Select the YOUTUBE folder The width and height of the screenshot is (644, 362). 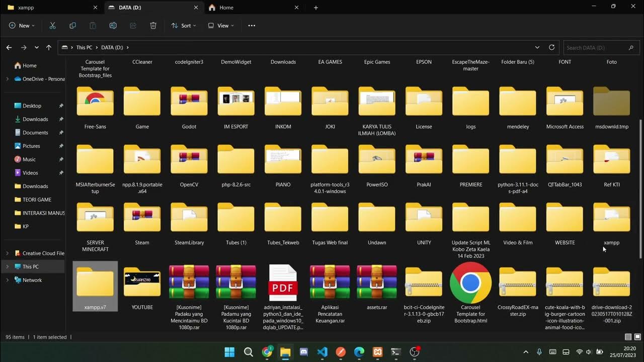point(142,288)
